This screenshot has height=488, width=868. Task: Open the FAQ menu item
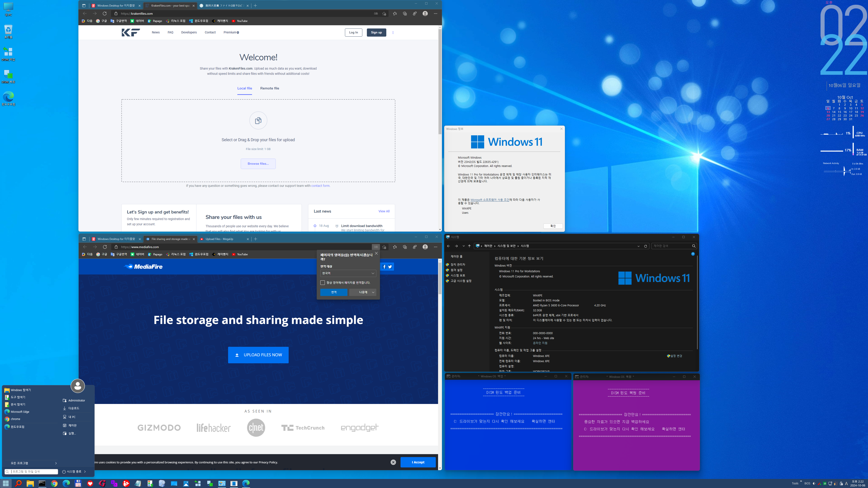tap(170, 32)
